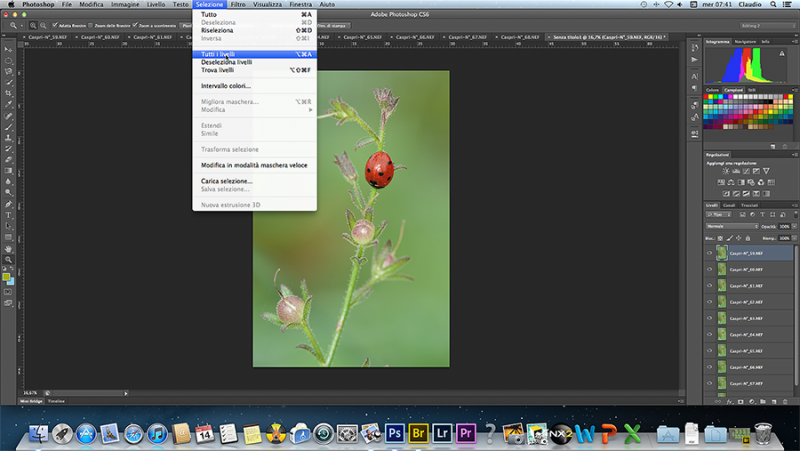Select the Zoom tool in the toolbox
Viewport: 800px width, 451px height.
(x=8, y=259)
